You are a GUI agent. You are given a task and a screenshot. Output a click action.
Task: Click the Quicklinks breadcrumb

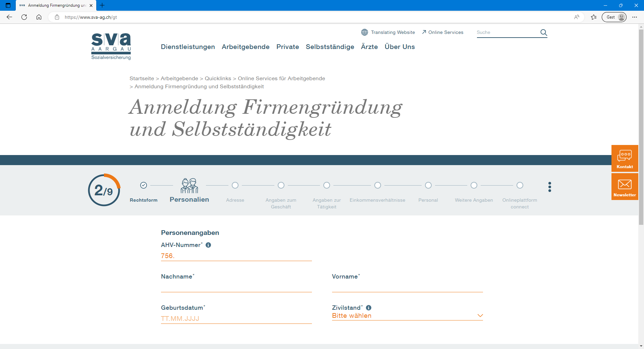coord(218,79)
